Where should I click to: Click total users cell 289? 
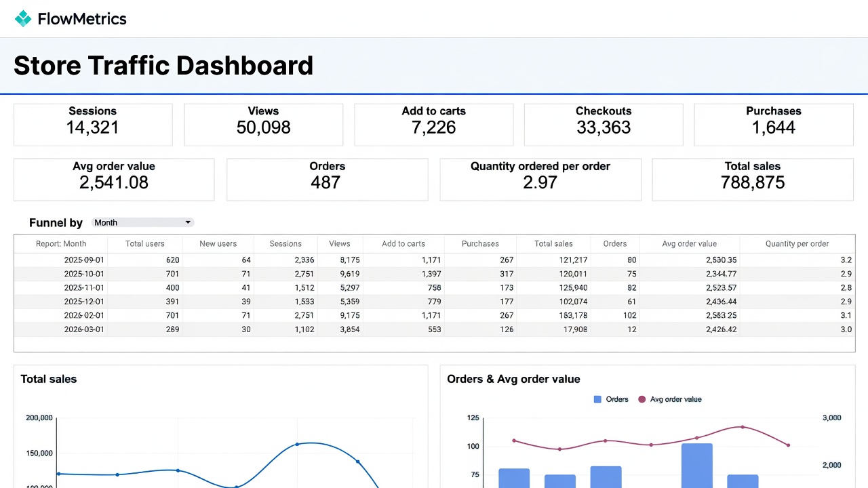pyautogui.click(x=172, y=329)
